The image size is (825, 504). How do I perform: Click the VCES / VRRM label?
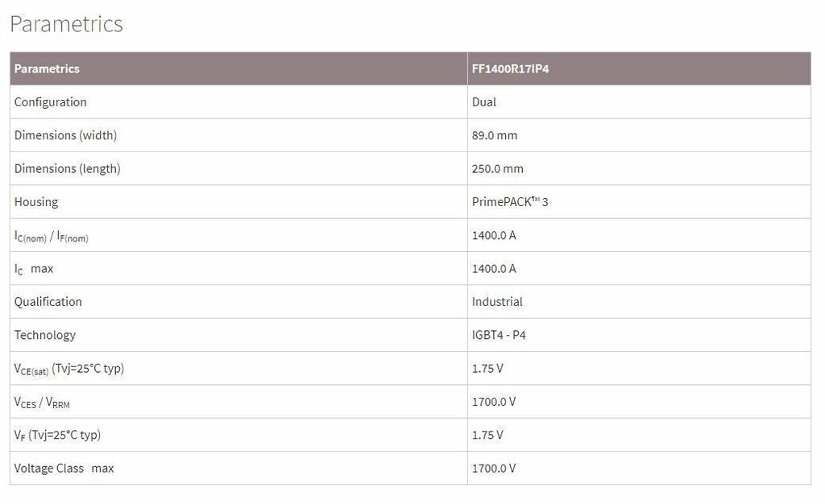(42, 402)
